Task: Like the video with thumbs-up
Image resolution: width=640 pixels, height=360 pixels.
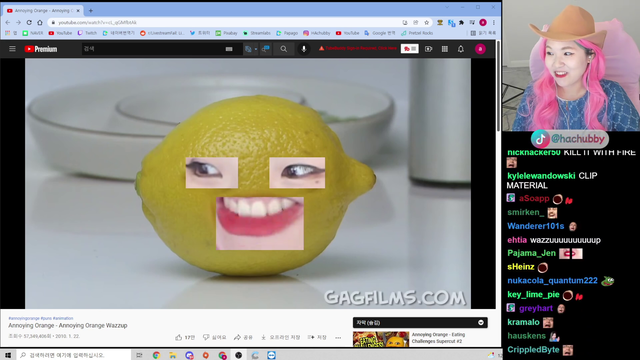Action: pyautogui.click(x=185, y=338)
